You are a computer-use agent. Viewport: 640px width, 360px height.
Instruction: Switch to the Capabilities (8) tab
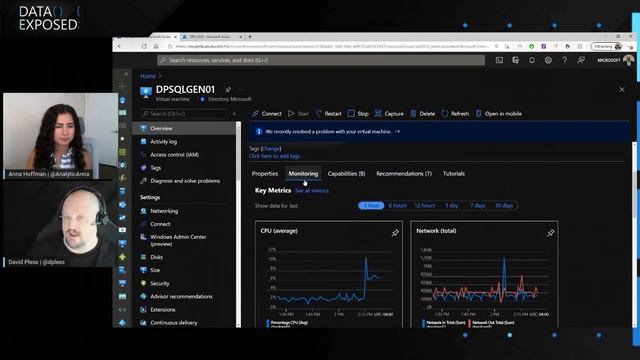click(x=346, y=173)
